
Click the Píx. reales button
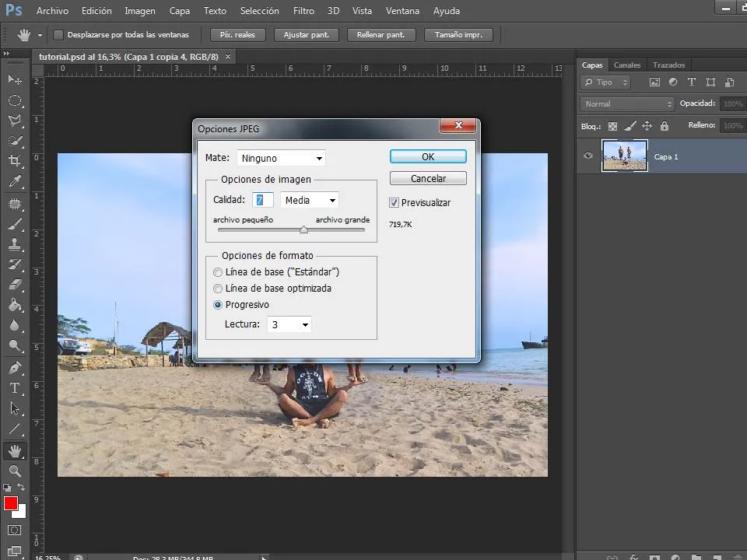click(x=237, y=35)
